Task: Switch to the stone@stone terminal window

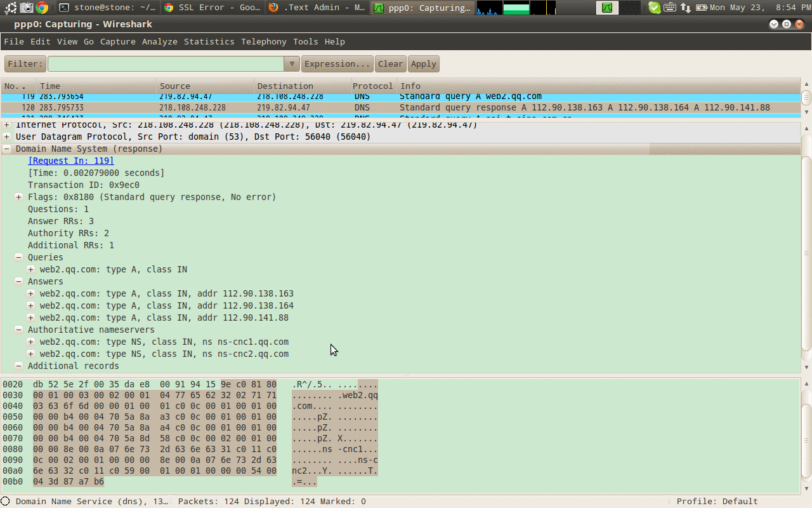Action: (107, 8)
